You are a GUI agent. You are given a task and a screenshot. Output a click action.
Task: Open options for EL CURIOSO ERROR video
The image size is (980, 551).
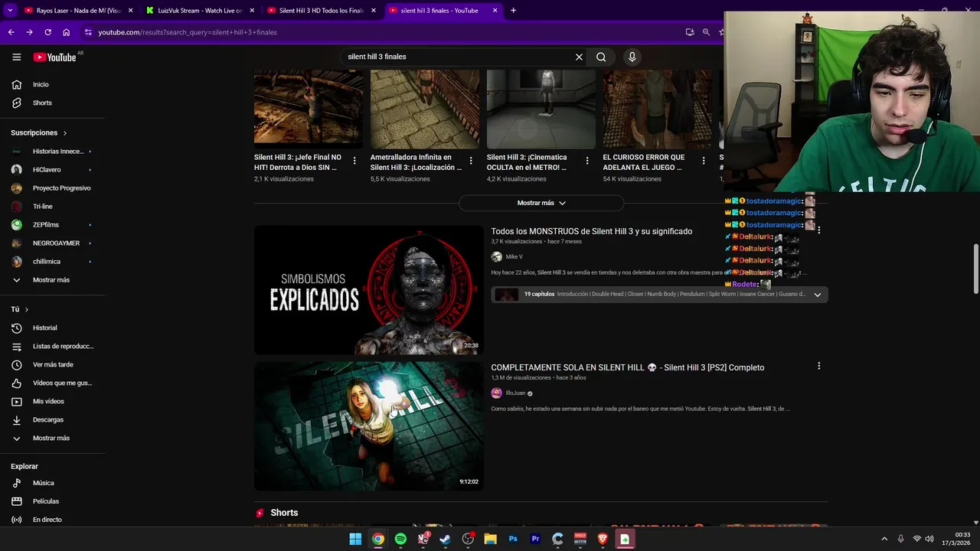point(703,161)
